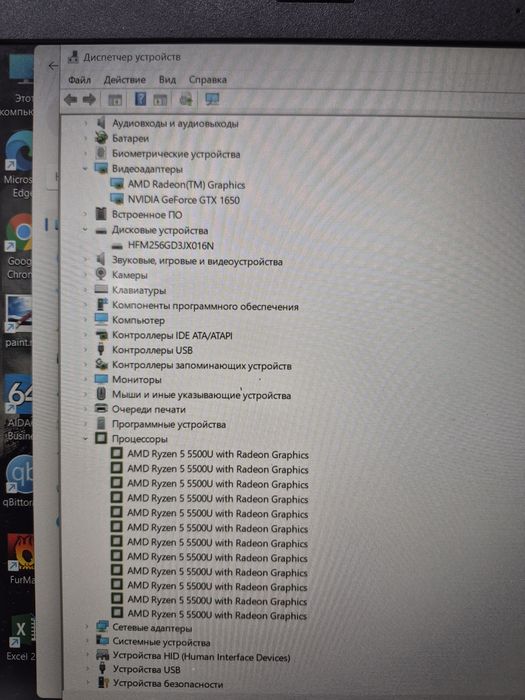Screen dimensions: 525x700
Task: Select AMD Radeon(TM) Graphics adapter
Action: tap(186, 184)
